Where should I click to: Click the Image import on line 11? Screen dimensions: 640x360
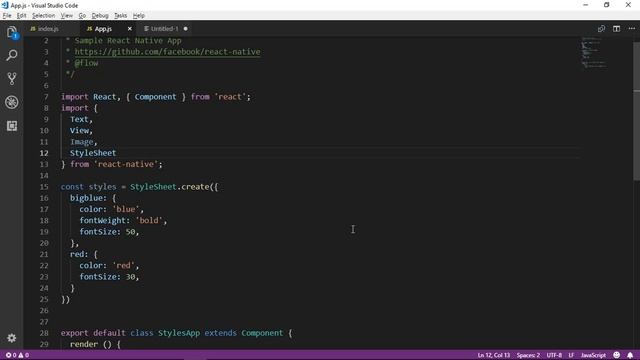(x=82, y=142)
